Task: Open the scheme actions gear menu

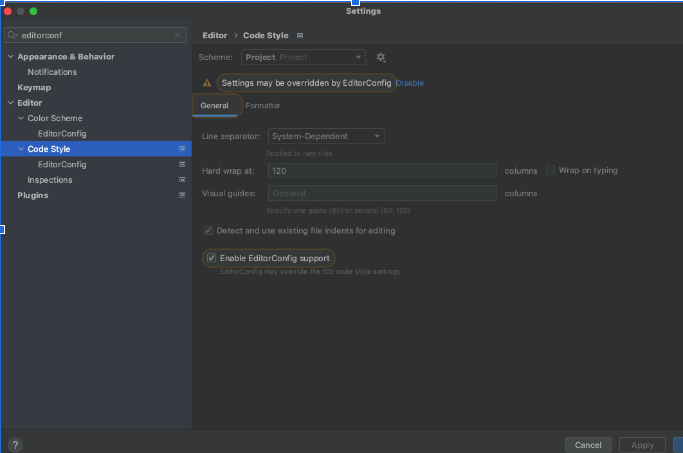Action: (381, 58)
